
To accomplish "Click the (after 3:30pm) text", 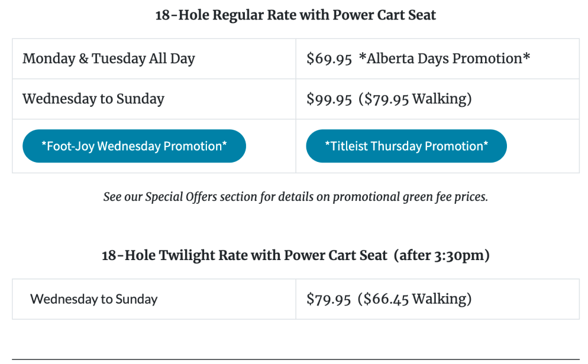I will (441, 255).
